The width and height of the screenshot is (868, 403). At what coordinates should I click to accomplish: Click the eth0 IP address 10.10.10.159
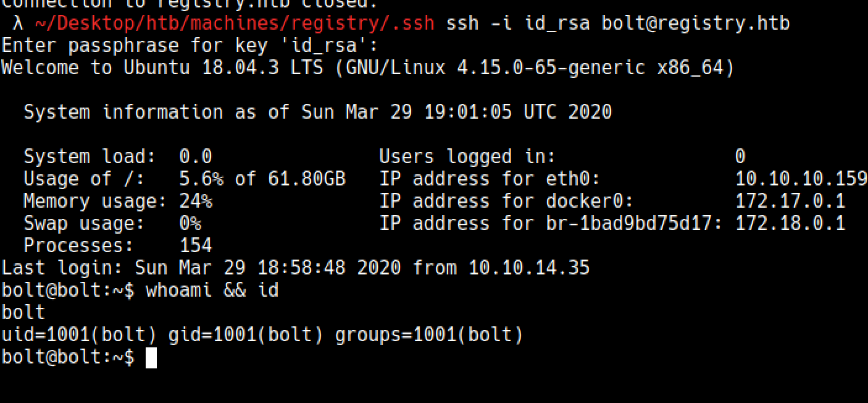(801, 179)
